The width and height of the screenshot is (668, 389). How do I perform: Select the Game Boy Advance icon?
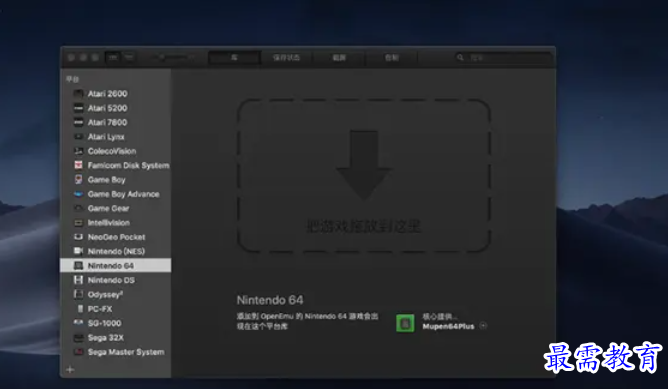78,194
